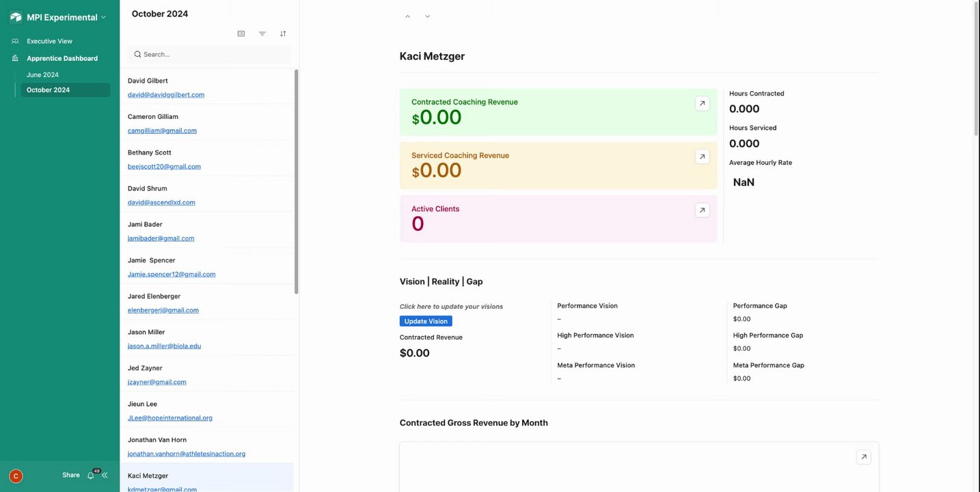
Task: Expand Contracted Coaching Revenue card arrow
Action: [702, 103]
